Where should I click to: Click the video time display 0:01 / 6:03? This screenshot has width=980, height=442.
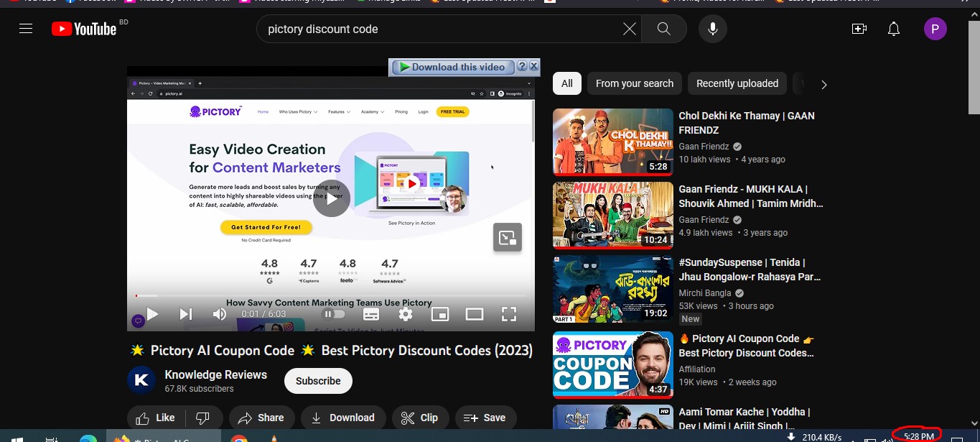pos(263,314)
